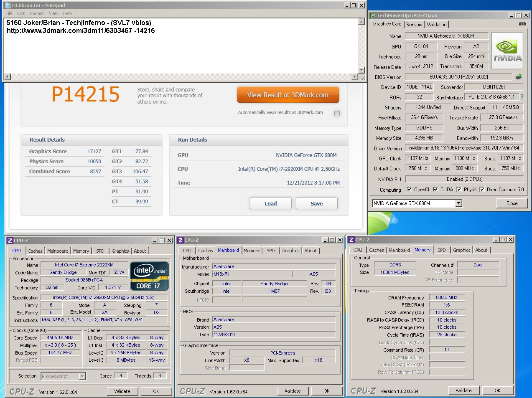
Task: Click the Notepad horizontal scrollbar right arrow
Action: 355,77
